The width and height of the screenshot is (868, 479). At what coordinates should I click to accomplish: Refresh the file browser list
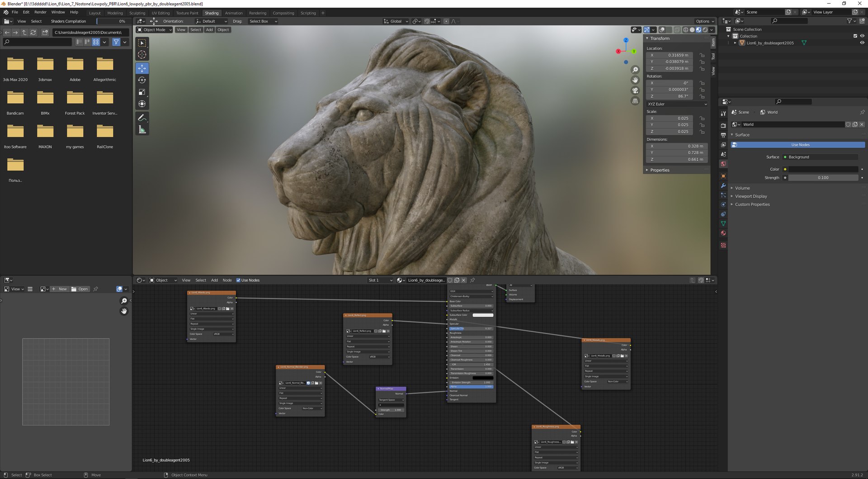click(33, 33)
